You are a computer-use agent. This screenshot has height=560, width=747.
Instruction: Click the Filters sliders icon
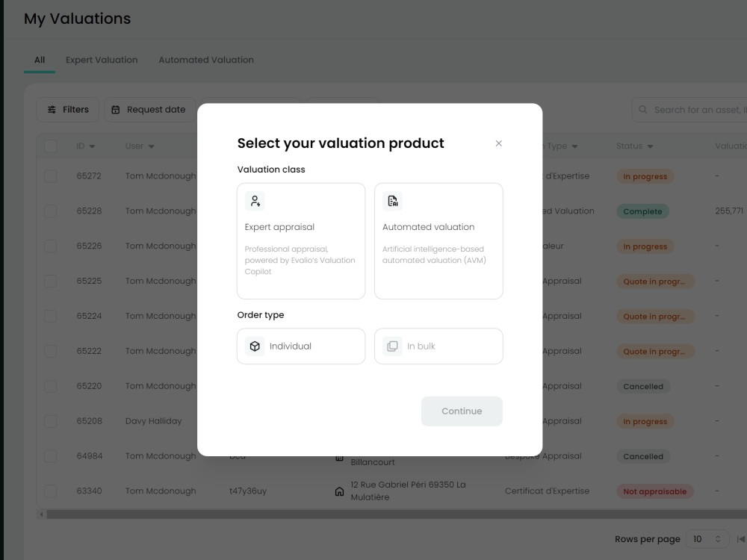pyautogui.click(x=52, y=110)
